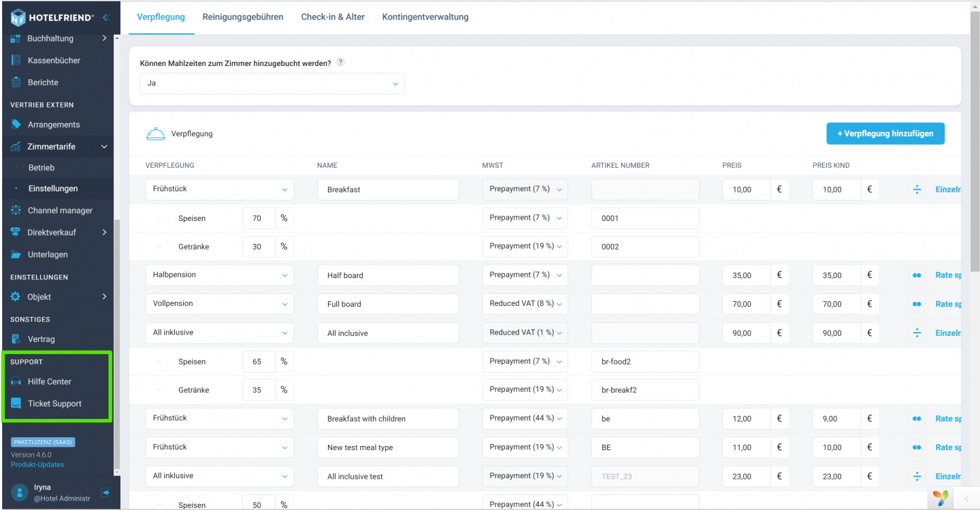The image size is (980, 510).
Task: Select Einstellungen under Zimmertarife
Action: pyautogui.click(x=53, y=188)
